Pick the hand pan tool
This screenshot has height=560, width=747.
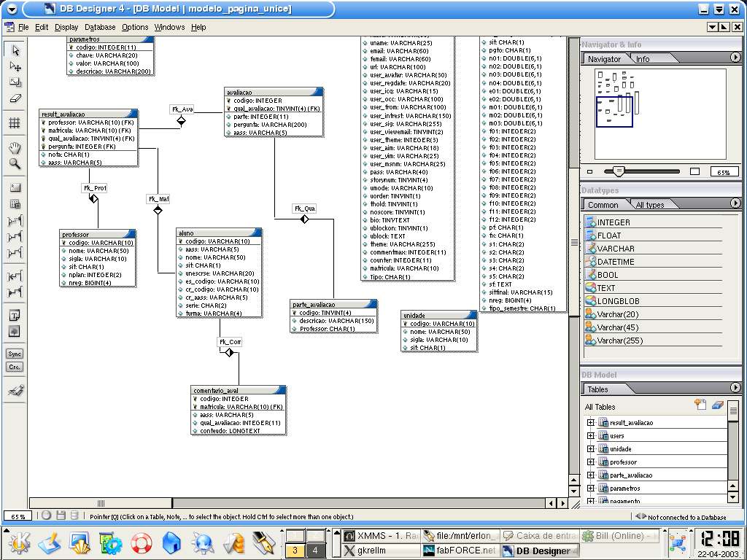click(15, 147)
